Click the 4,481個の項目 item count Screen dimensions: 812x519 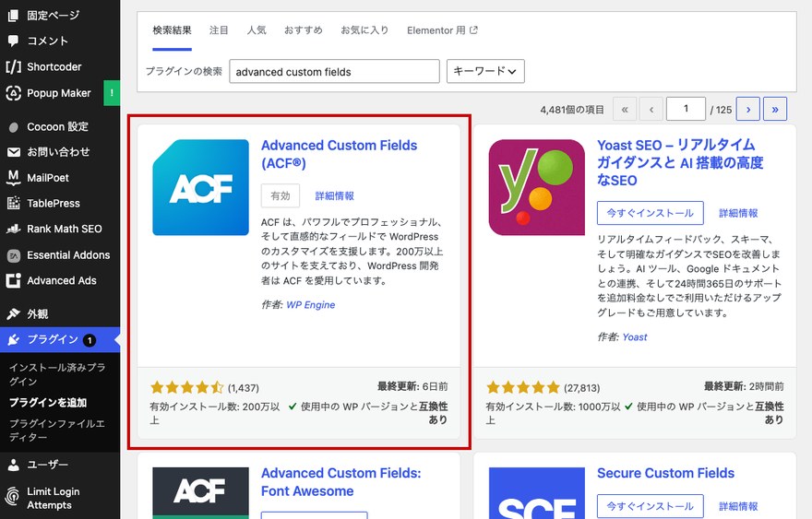pyautogui.click(x=572, y=110)
